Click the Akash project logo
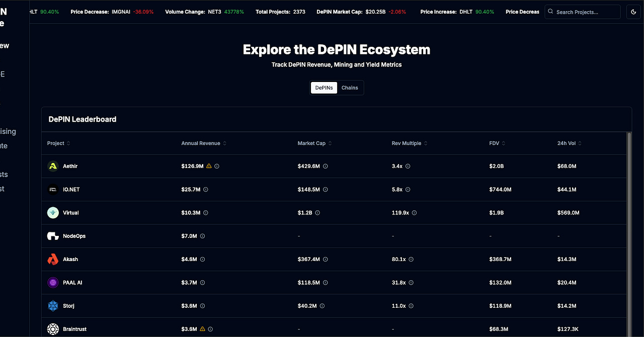The height and width of the screenshot is (337, 644). (53, 259)
